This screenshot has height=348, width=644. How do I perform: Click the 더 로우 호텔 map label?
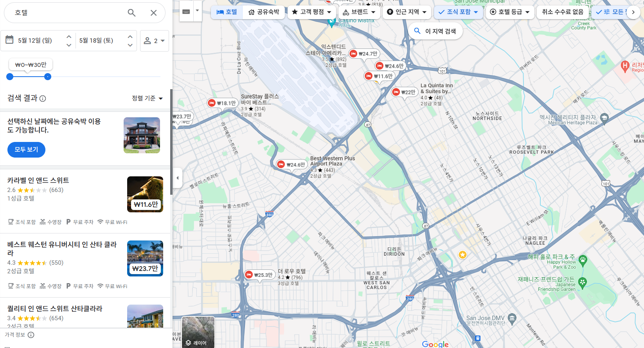pyautogui.click(x=292, y=271)
